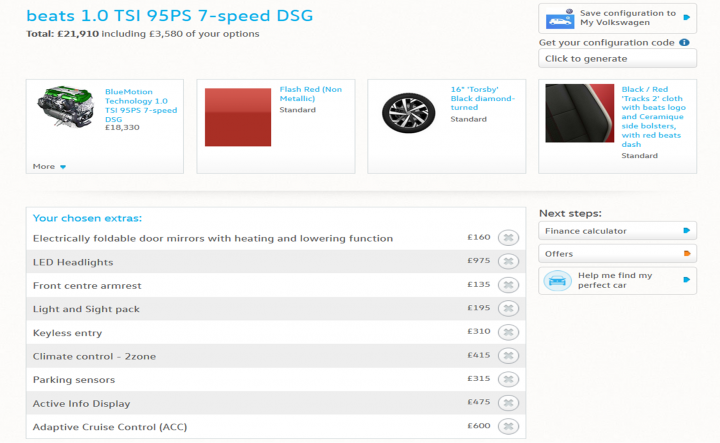Click the beats 1.0 TSI 95PS heading
The width and height of the screenshot is (720, 443).
pyautogui.click(x=169, y=16)
